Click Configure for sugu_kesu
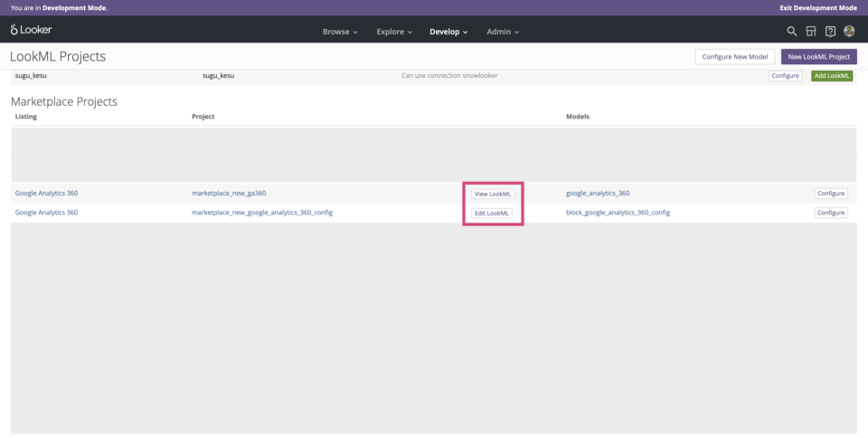 tap(785, 76)
